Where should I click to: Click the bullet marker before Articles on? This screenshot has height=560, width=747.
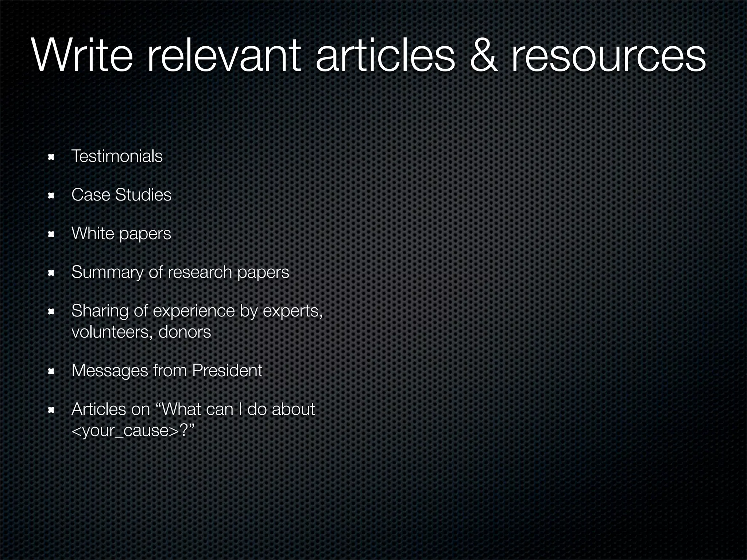click(51, 410)
